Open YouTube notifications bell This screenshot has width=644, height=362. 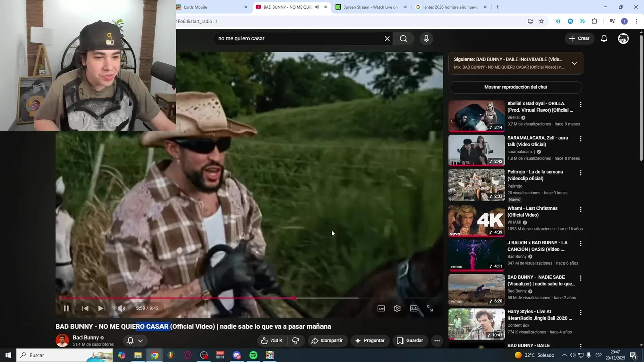(604, 39)
